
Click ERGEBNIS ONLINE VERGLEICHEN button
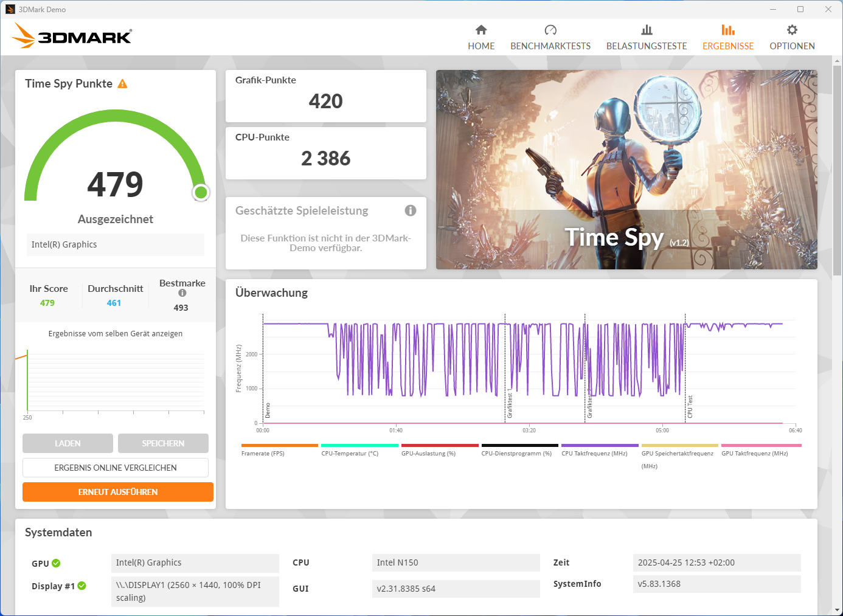click(x=116, y=468)
